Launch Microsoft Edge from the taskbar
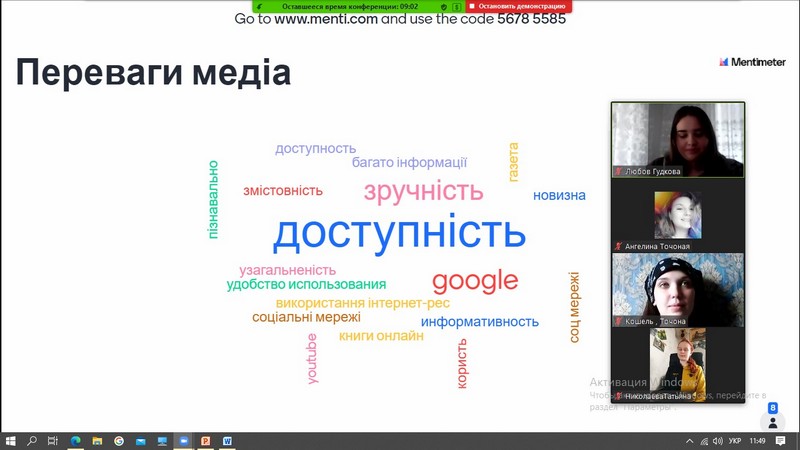The width and height of the screenshot is (800, 450). click(76, 441)
